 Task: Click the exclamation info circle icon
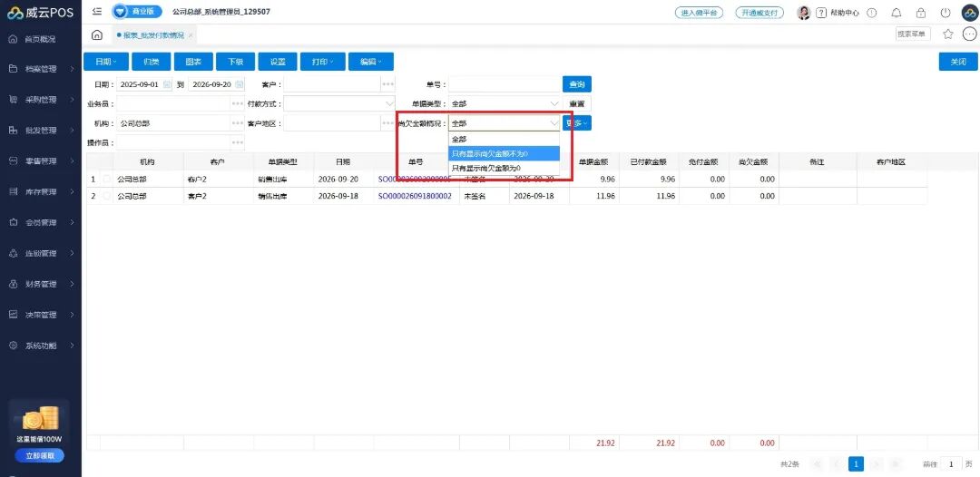(873, 13)
